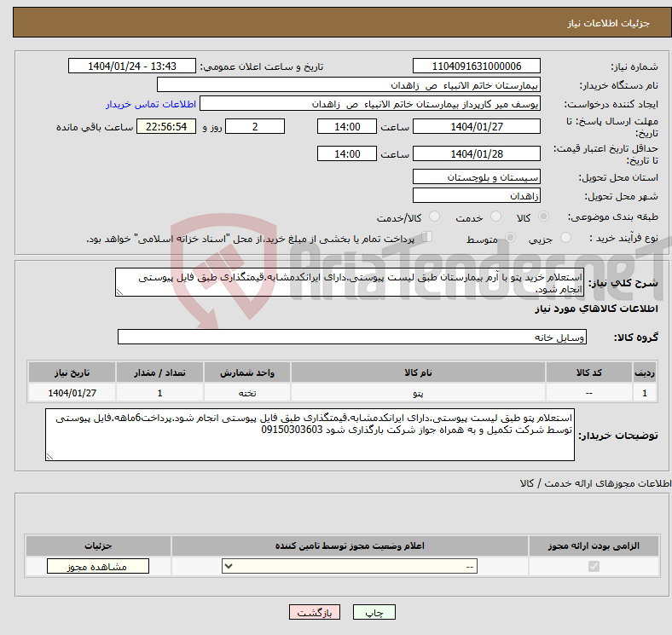672x635 pixels.
Task: Click the resize handle of شرح کلی نیاز
Action: 119,292
